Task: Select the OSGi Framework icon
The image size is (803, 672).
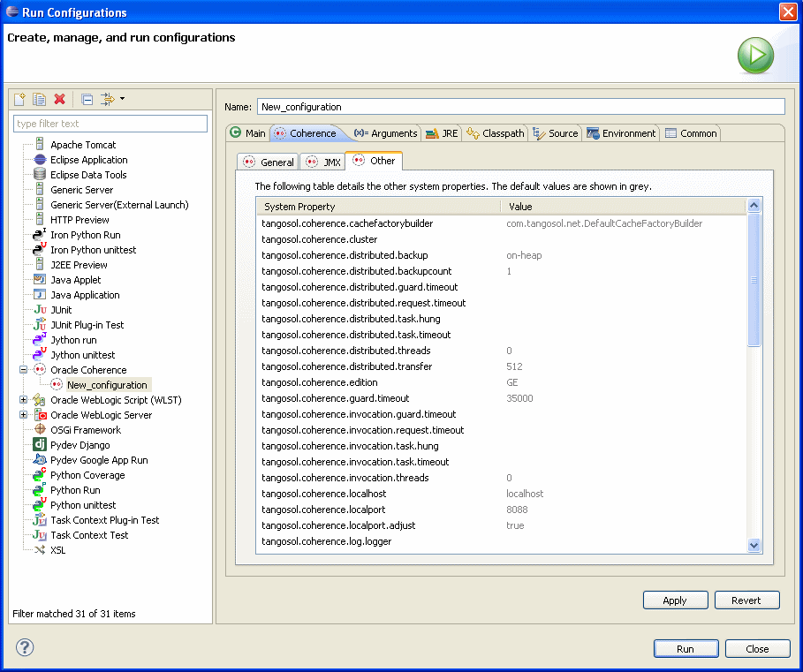Action: click(x=40, y=429)
